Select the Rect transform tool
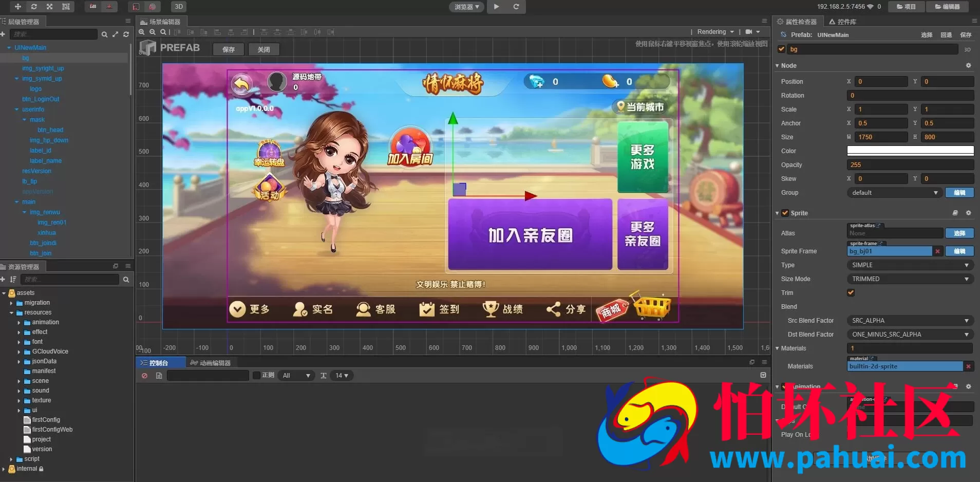The width and height of the screenshot is (980, 482). pos(66,7)
